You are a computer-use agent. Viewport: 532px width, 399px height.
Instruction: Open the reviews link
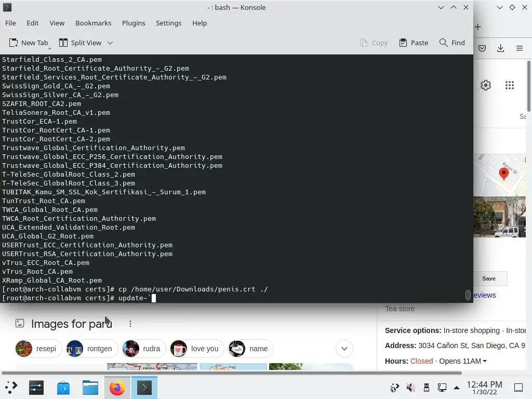coord(485,295)
